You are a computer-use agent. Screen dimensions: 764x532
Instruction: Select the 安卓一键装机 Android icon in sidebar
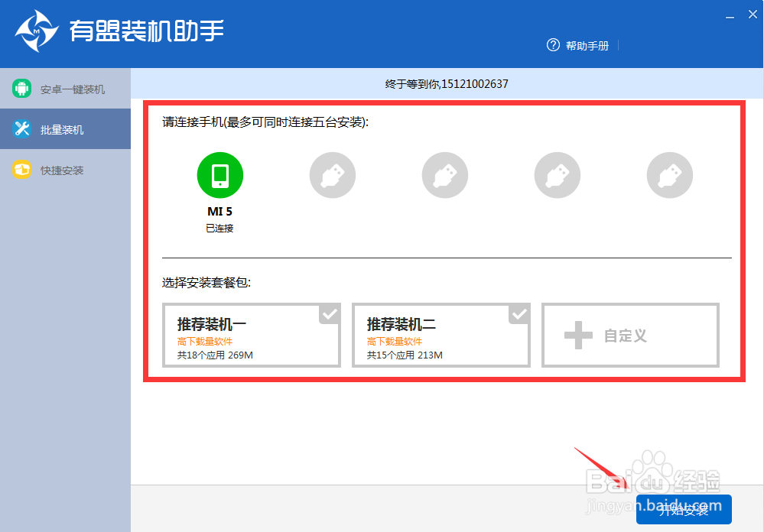(21, 88)
